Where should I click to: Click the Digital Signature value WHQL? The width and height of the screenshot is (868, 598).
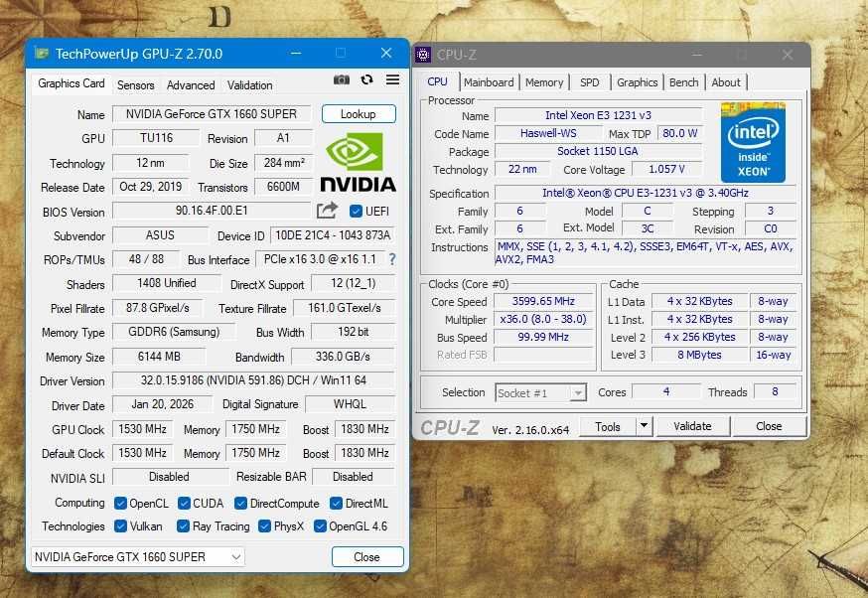coord(350,404)
